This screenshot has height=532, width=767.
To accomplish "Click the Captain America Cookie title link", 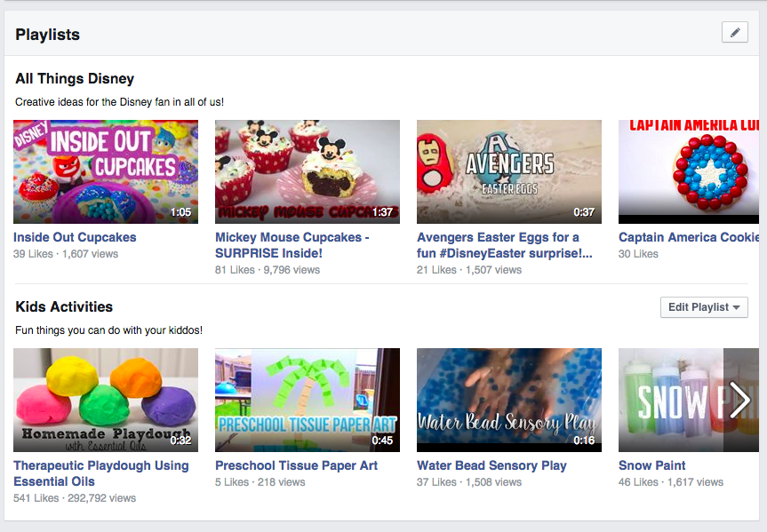I will 689,237.
